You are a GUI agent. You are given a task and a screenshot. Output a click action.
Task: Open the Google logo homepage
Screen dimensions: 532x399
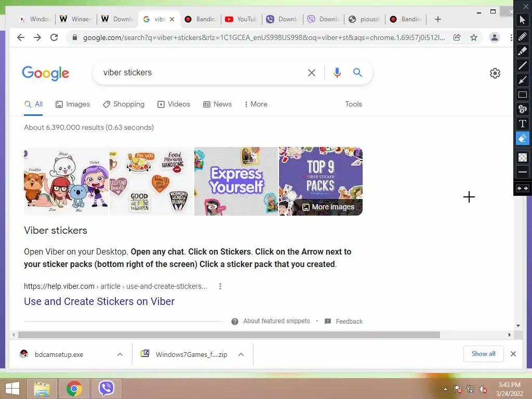point(46,73)
